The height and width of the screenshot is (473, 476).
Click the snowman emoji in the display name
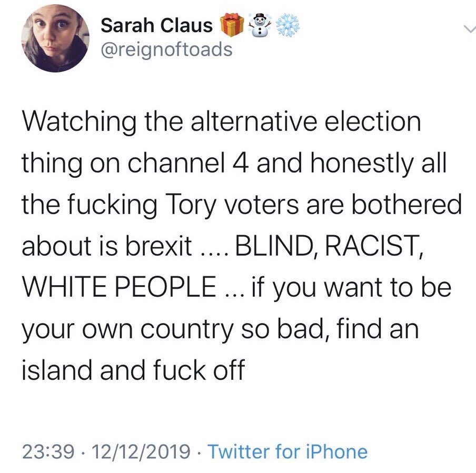(260, 25)
